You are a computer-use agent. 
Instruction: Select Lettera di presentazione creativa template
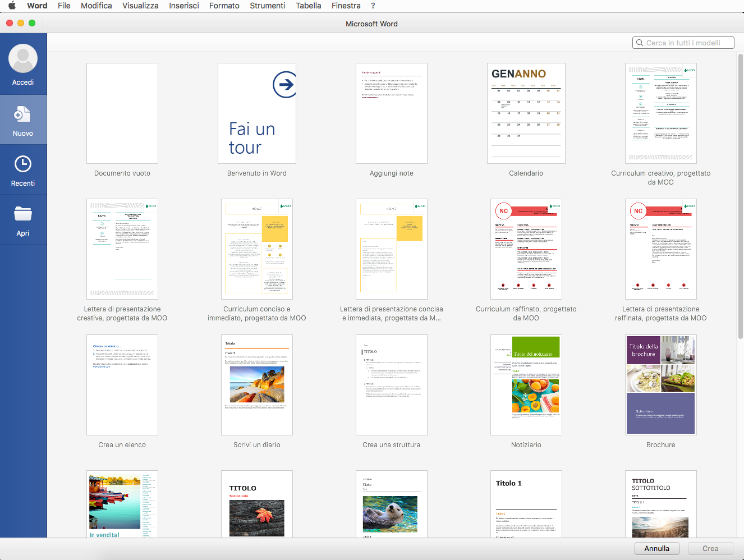click(x=122, y=249)
